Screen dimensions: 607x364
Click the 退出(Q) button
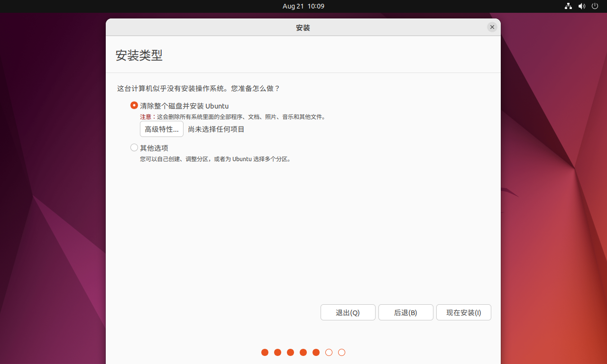(348, 312)
